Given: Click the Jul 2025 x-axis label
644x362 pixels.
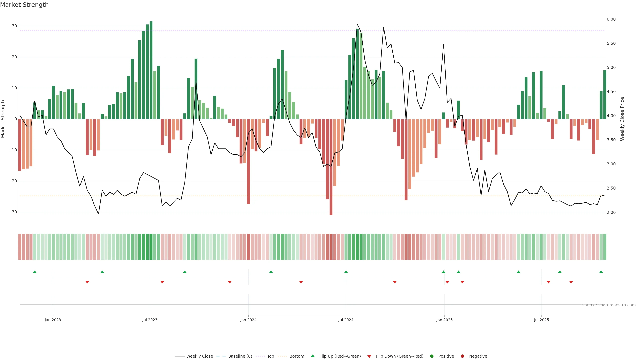Looking at the screenshot, I should [541, 320].
